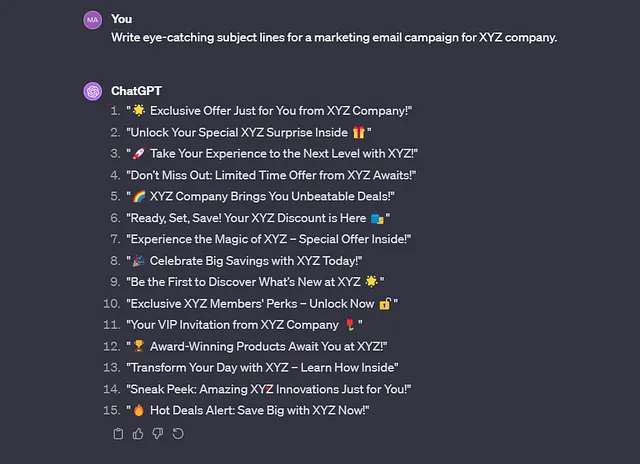The image size is (640, 464).
Task: Click the fire emoji in line 15
Action: tap(139, 410)
